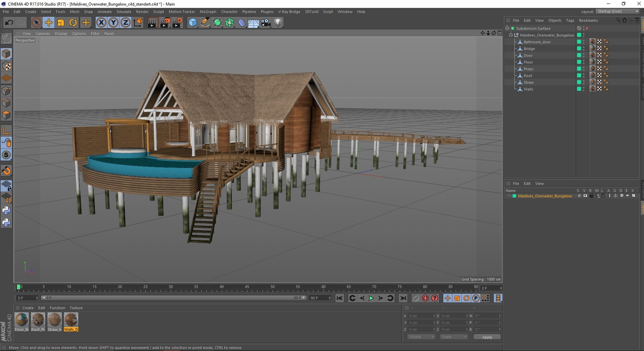Toggle Z axis lock
The image size is (644, 351).
point(125,22)
